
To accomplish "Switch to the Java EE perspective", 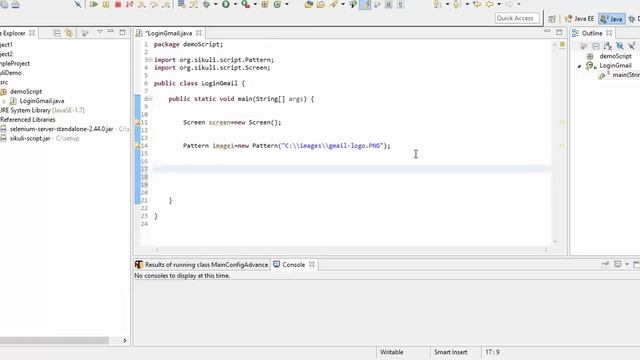I will point(580,19).
